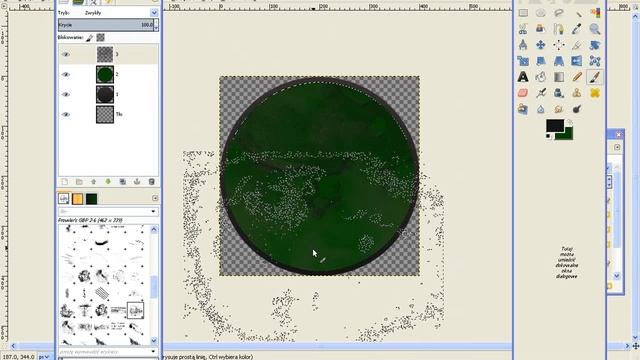Viewport: 640px width, 360px height.
Task: Adjust the Krycie opacity slider
Action: (106, 25)
